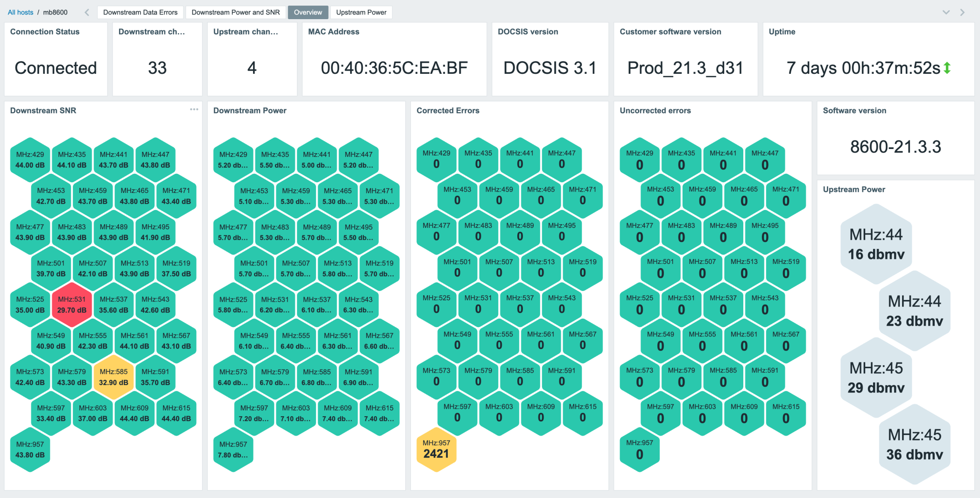The width and height of the screenshot is (980, 498).
Task: Click the 16 dbmv upstream power hexagon
Action: point(876,244)
